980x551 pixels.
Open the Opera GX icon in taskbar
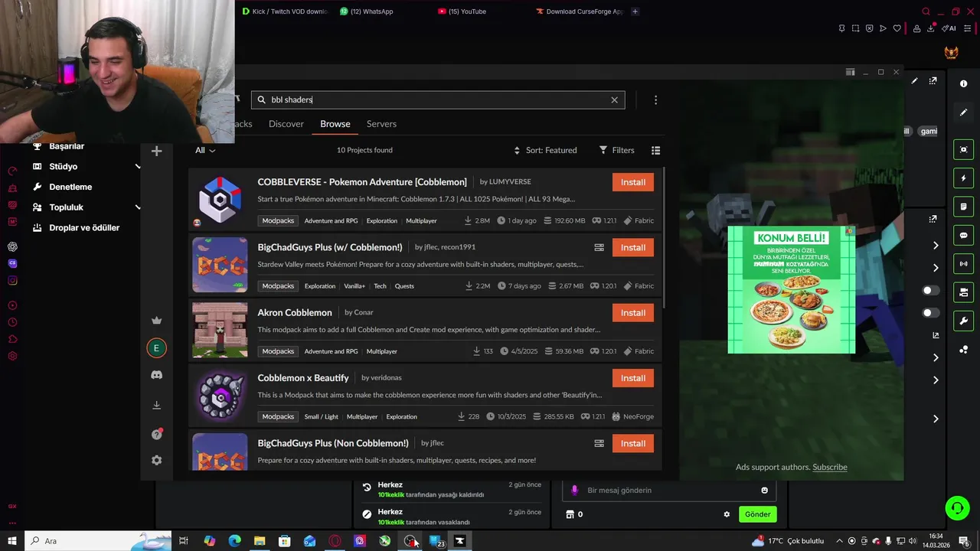(x=335, y=541)
